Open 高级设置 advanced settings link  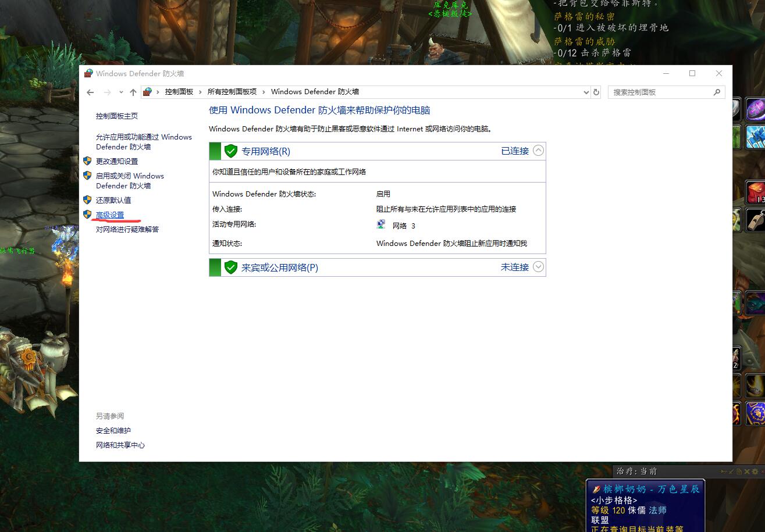pyautogui.click(x=110, y=215)
